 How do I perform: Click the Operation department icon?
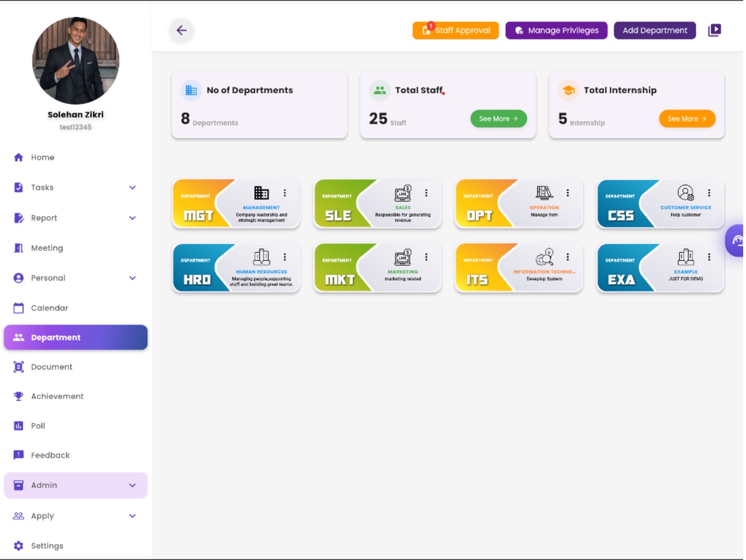(544, 193)
